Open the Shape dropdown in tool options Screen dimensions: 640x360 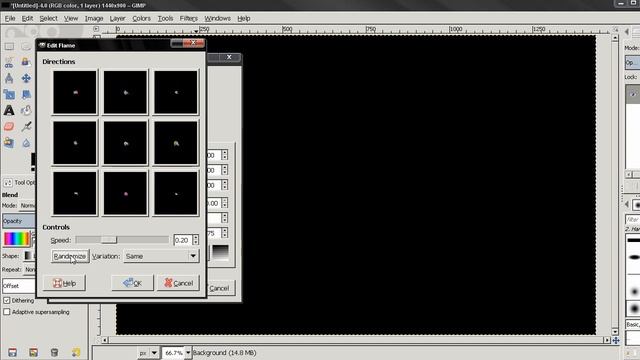[29, 256]
